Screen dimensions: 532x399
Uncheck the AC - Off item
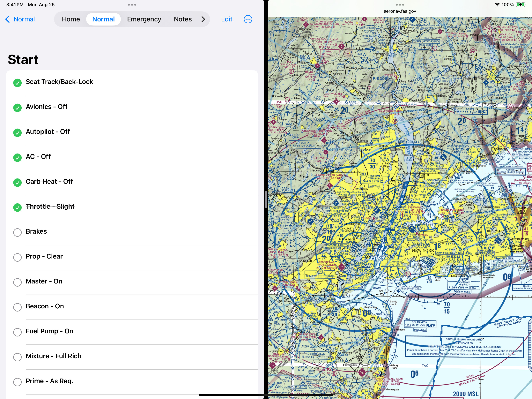point(17,158)
